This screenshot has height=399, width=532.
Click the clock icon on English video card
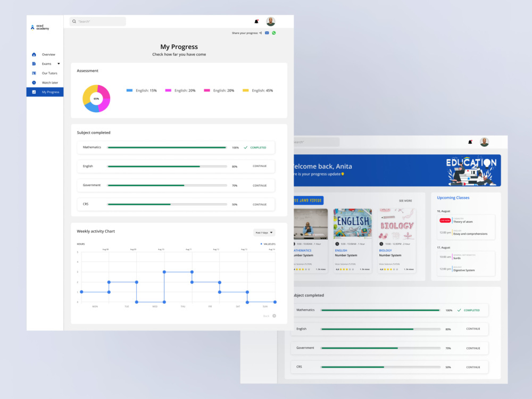pos(337,244)
